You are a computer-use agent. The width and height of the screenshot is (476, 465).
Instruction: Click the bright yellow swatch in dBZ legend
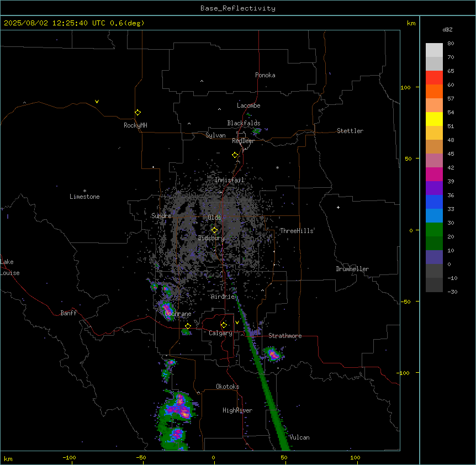pyautogui.click(x=434, y=119)
